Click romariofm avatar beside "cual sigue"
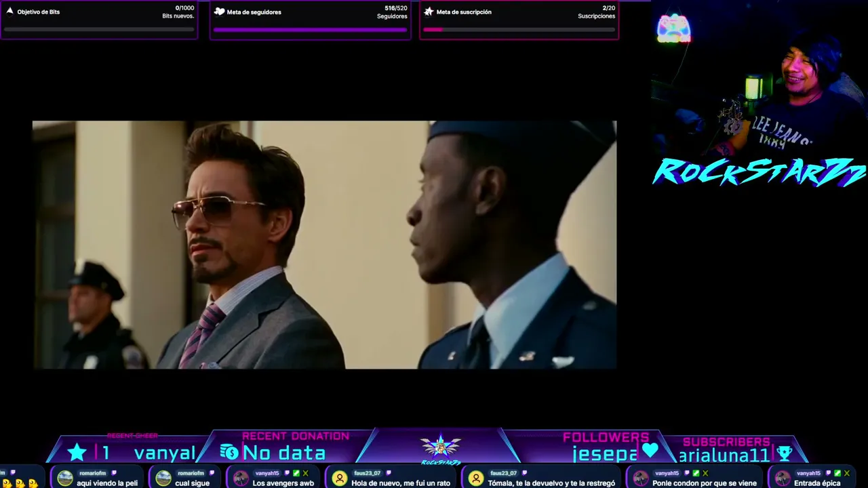Screen dimensions: 868x488 pyautogui.click(x=163, y=479)
